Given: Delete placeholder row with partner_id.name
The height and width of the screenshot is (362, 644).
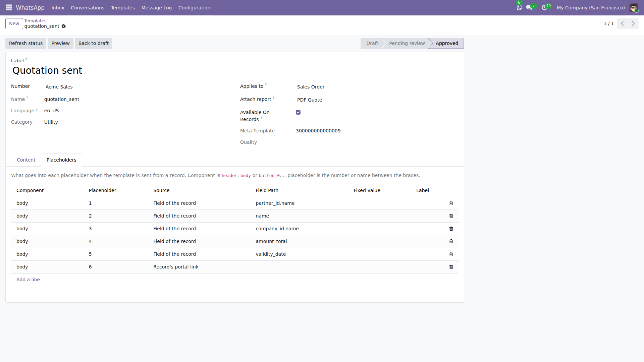Looking at the screenshot, I should pyautogui.click(x=451, y=203).
